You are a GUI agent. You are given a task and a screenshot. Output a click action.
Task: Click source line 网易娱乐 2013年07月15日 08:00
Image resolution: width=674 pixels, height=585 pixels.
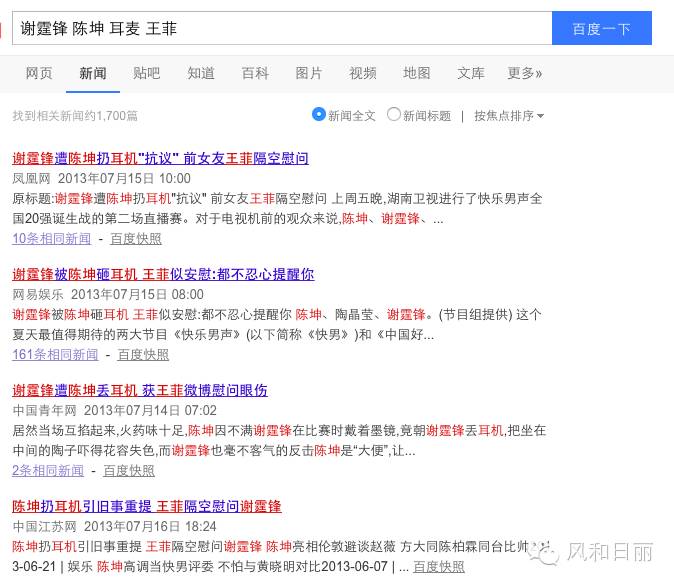pyautogui.click(x=108, y=294)
